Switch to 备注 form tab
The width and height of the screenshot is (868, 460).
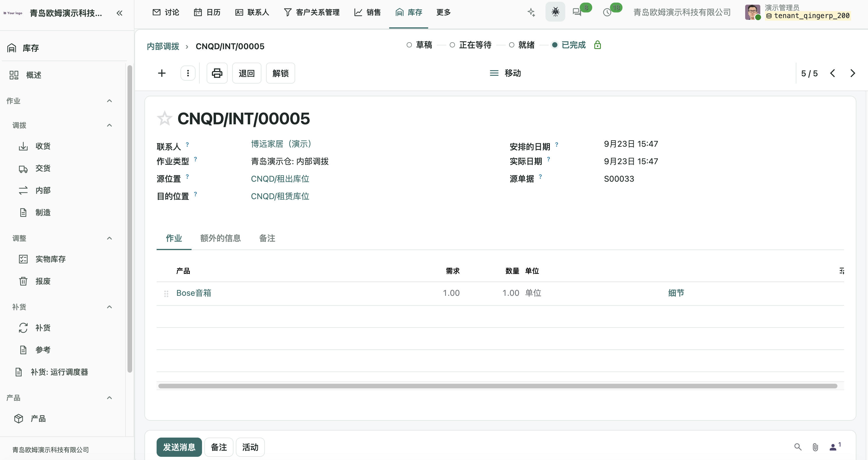pyautogui.click(x=267, y=238)
